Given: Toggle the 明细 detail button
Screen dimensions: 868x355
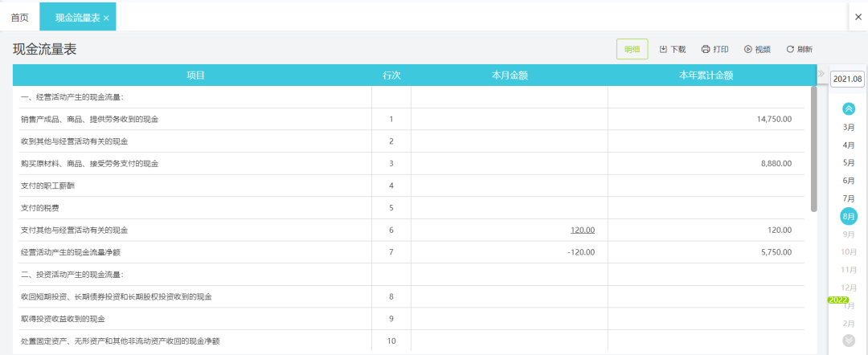Looking at the screenshot, I should [633, 49].
